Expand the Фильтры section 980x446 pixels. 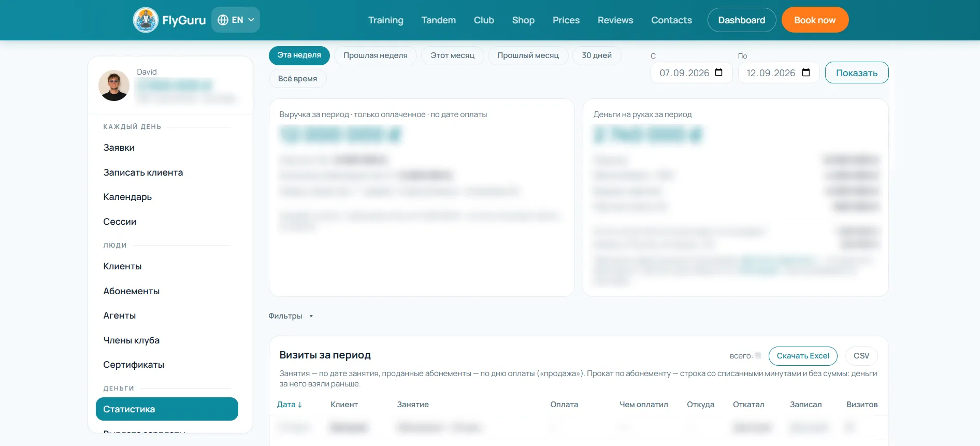[291, 316]
